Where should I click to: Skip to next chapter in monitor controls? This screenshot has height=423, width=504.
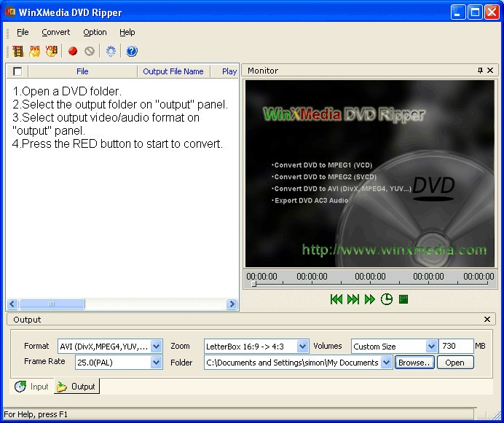click(353, 299)
